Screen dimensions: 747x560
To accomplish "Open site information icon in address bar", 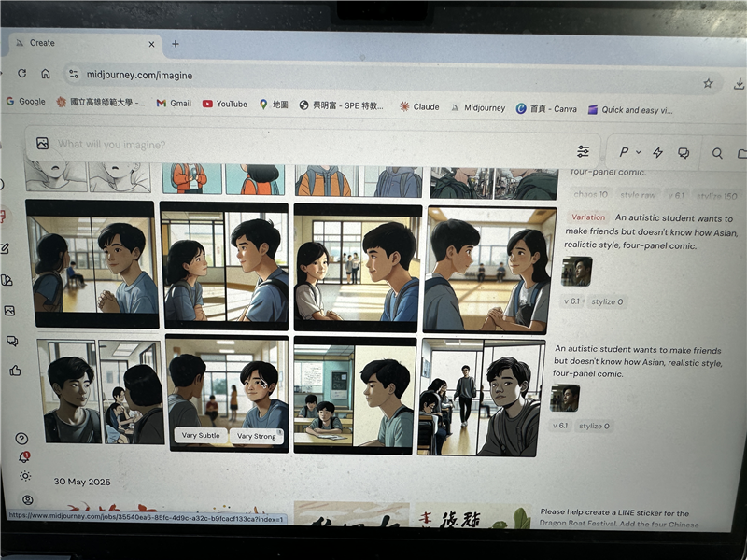I will pyautogui.click(x=74, y=74).
